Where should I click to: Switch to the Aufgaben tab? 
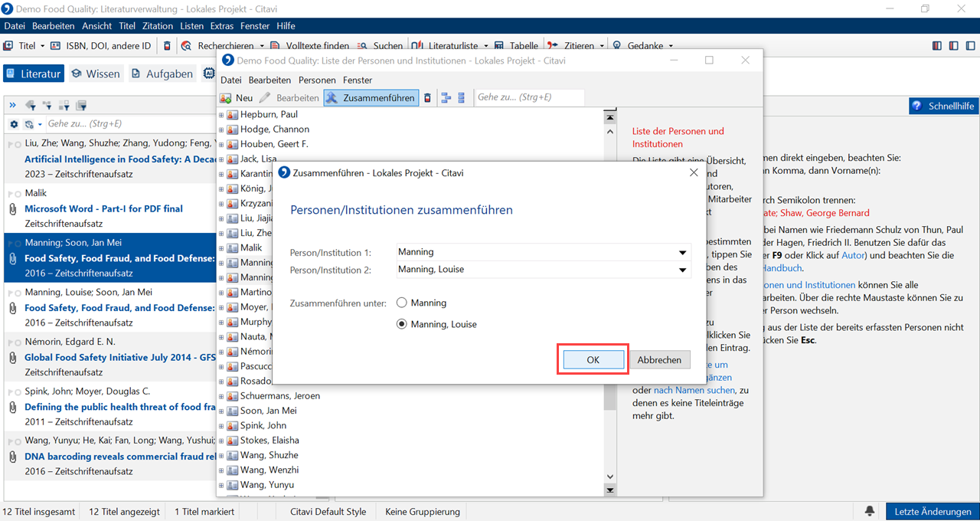pos(162,74)
